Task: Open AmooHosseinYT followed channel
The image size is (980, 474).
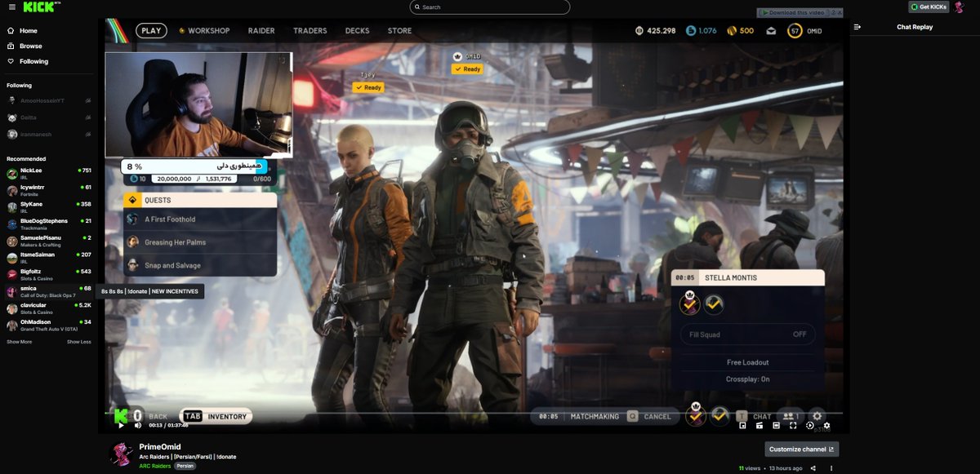Action: point(49,100)
